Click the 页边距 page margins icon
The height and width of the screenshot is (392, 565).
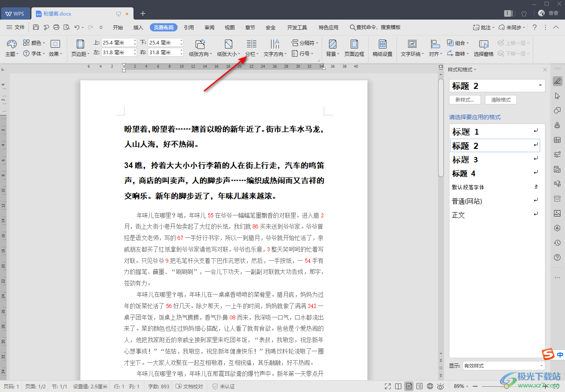80,44
